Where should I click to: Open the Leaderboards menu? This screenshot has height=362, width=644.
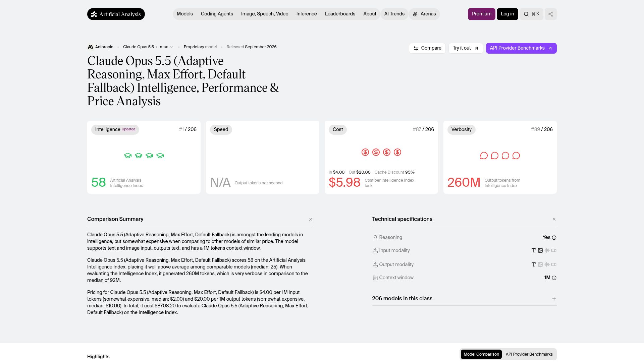point(340,14)
